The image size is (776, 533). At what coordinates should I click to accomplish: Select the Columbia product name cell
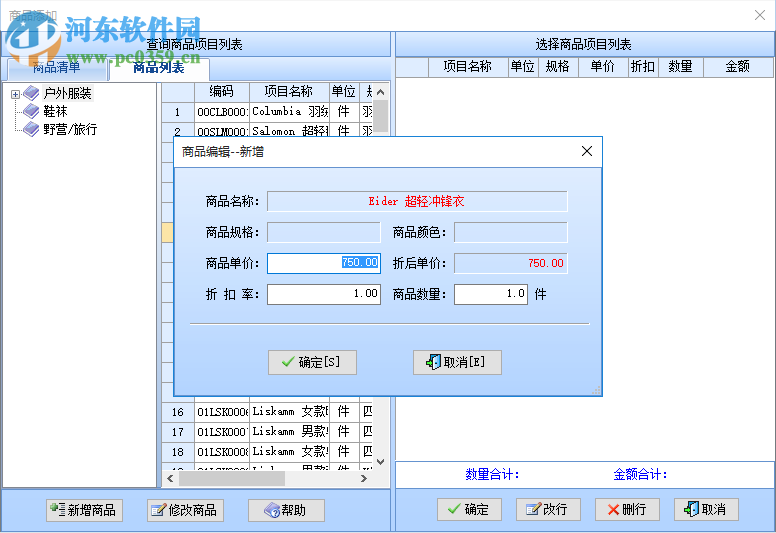(290, 112)
